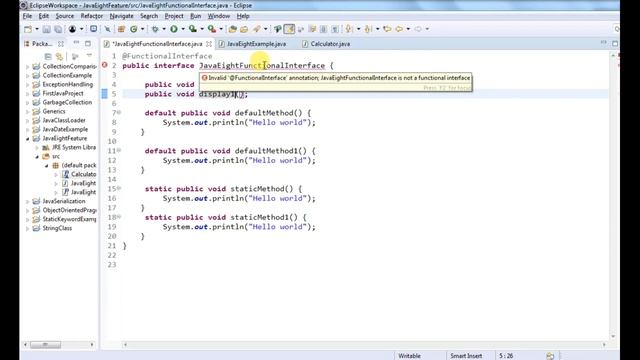Open the Navigate menu
Image resolution: width=640 pixels, height=360 pixels.
coord(121,16)
